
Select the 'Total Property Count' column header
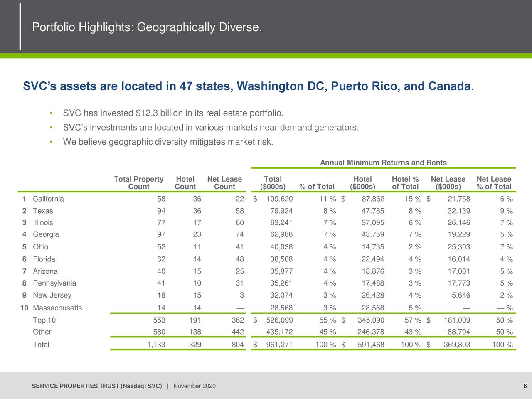coord(138,183)
